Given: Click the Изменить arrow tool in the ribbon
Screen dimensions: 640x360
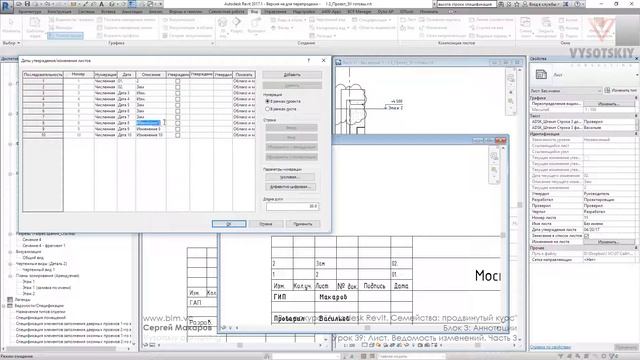Looking at the screenshot, I should tap(11, 25).
